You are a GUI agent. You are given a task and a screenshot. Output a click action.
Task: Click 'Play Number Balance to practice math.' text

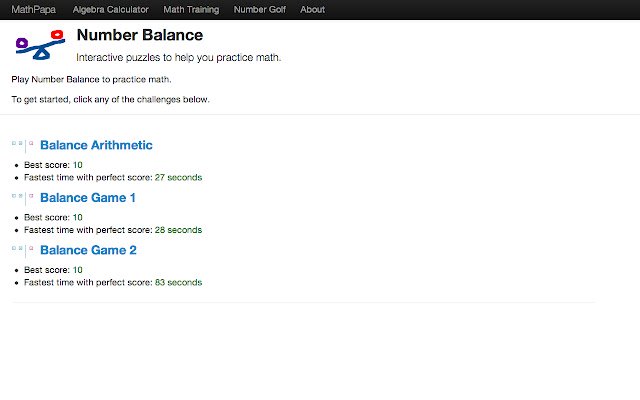(91, 79)
